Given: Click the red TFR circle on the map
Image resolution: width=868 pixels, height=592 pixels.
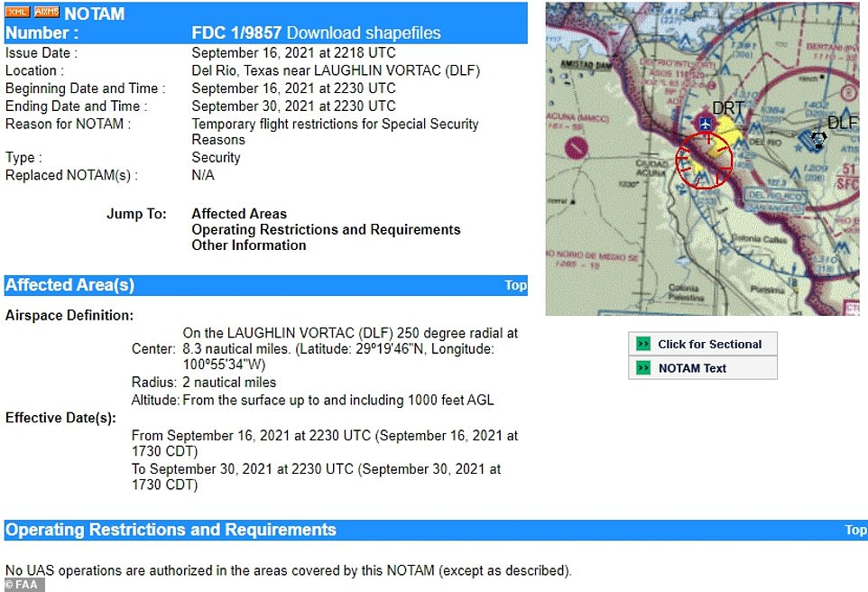Looking at the screenshot, I should [704, 161].
